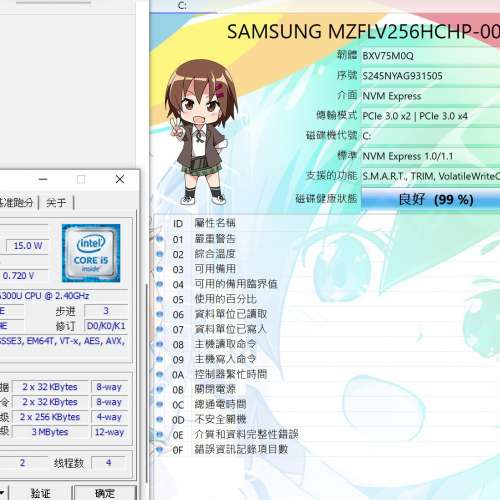
Task: Click the 修订 value D0/K0/K1
Action: click(106, 326)
